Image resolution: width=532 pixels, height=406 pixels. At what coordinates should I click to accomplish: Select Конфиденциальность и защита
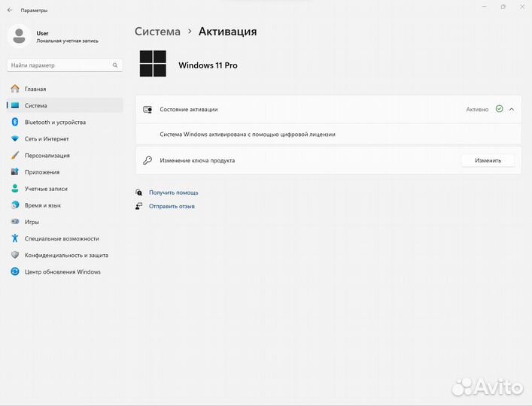[65, 255]
